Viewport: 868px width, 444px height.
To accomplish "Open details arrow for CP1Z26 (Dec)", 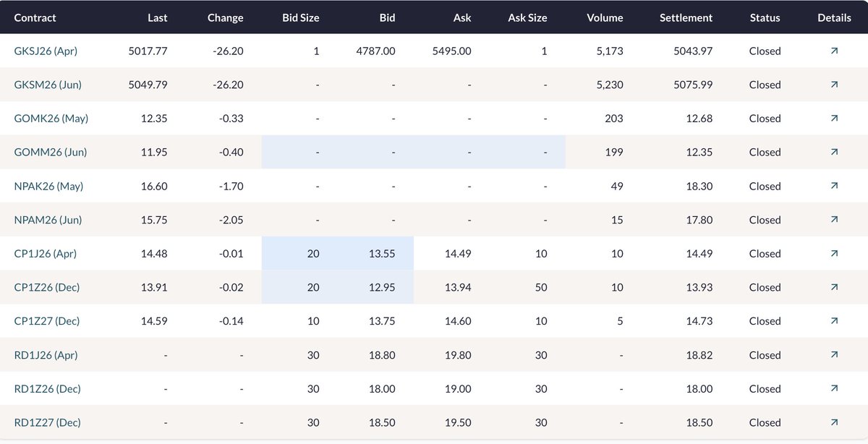I will pyautogui.click(x=834, y=287).
